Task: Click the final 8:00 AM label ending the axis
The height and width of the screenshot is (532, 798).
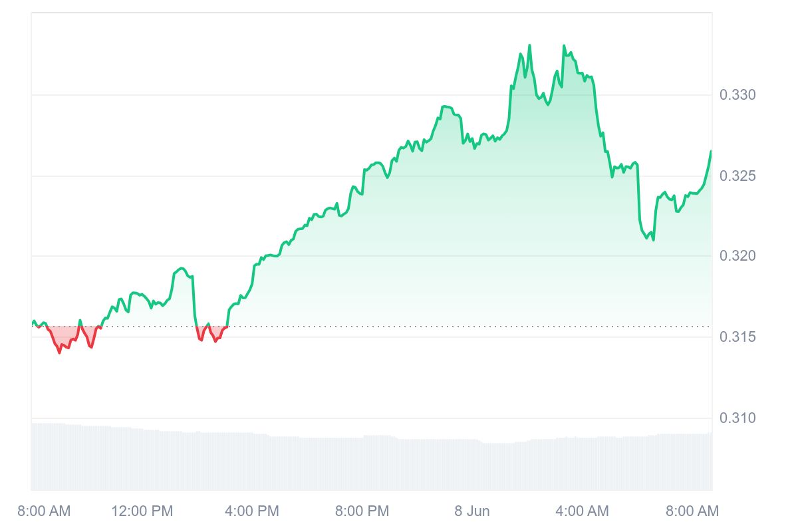Action: tap(692, 511)
